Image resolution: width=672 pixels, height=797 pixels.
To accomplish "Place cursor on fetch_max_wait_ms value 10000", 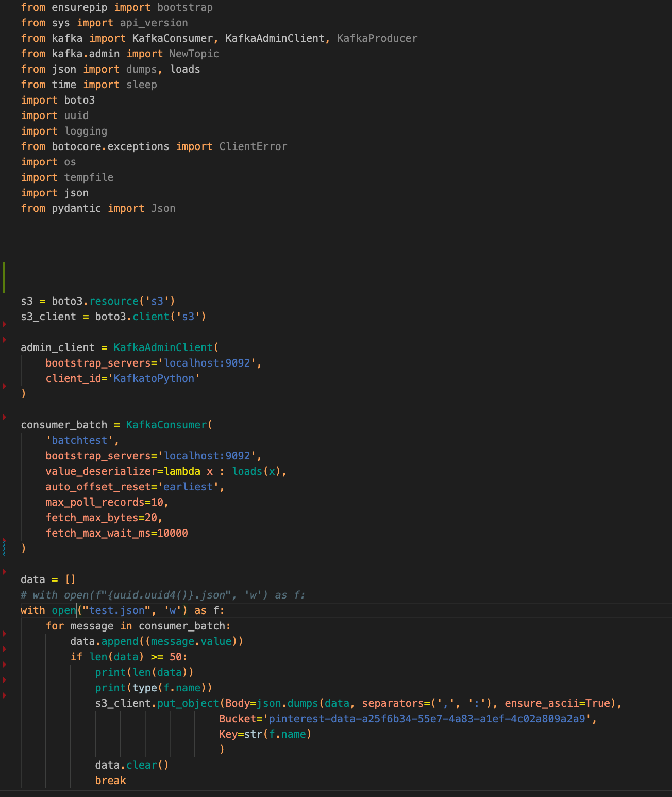I will (x=172, y=533).
